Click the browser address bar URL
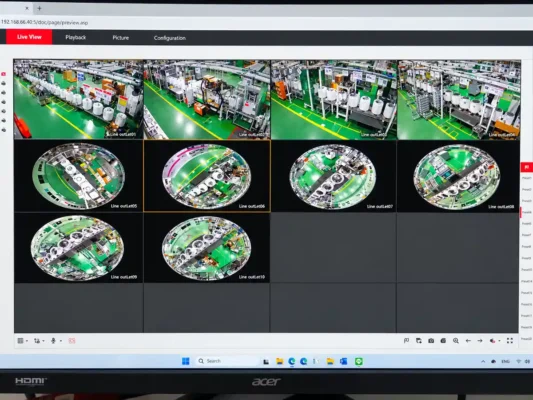Viewport: 533px width, 400px height. [x=45, y=23]
